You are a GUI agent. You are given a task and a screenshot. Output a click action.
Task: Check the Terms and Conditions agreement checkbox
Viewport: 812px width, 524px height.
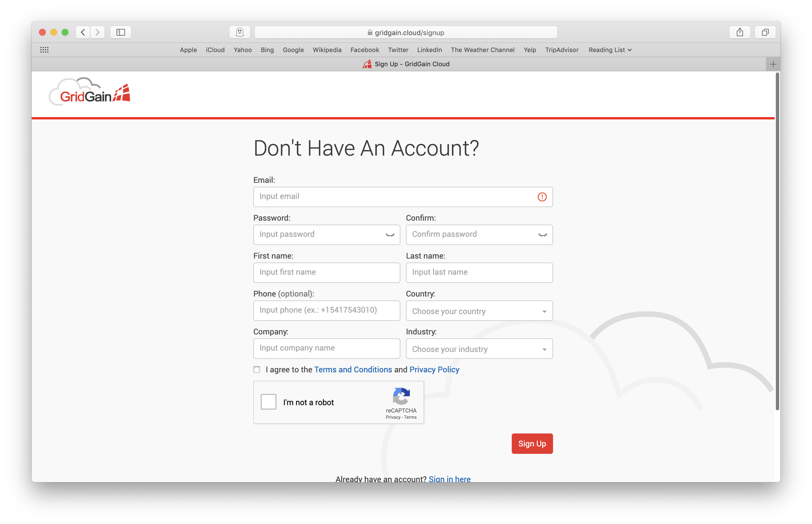257,370
